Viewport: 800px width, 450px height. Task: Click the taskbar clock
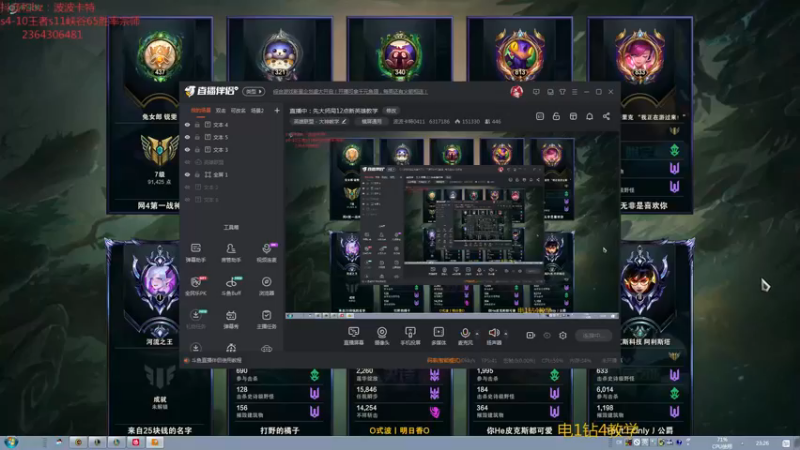[x=762, y=443]
